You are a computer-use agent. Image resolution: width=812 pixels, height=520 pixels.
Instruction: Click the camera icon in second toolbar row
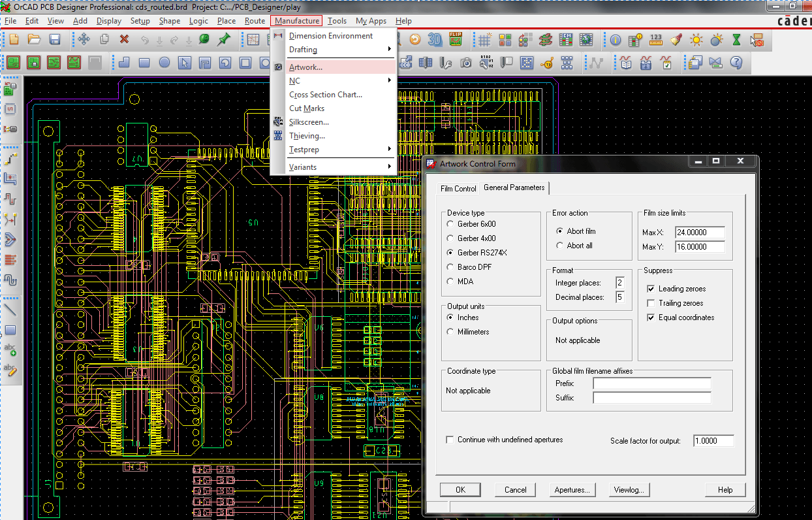tap(466, 63)
